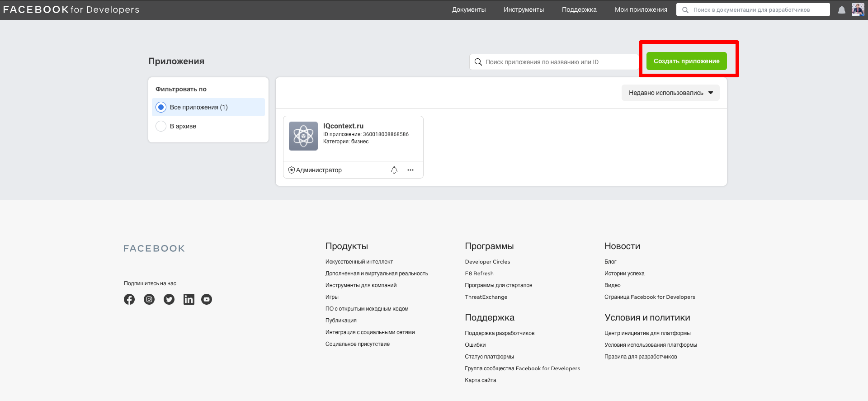Focus the app search field by name or ID
868x401 pixels.
[554, 62]
